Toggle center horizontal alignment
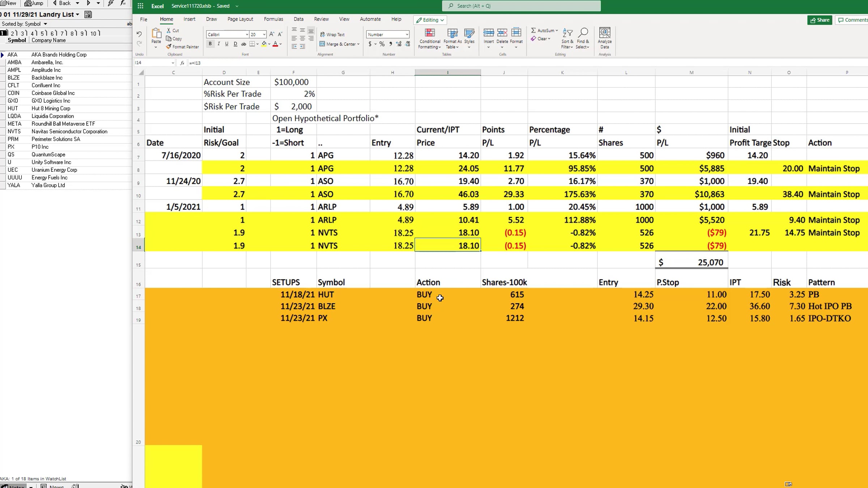This screenshot has height=488, width=868. (x=302, y=38)
